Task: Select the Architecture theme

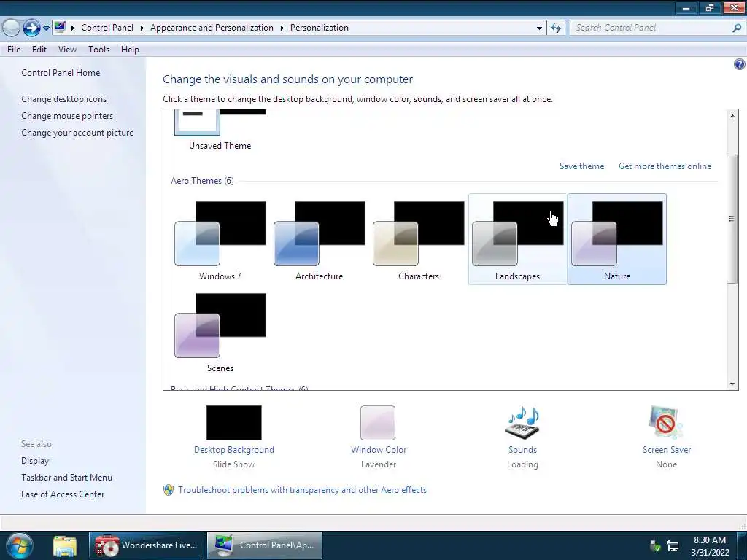Action: coord(320,239)
